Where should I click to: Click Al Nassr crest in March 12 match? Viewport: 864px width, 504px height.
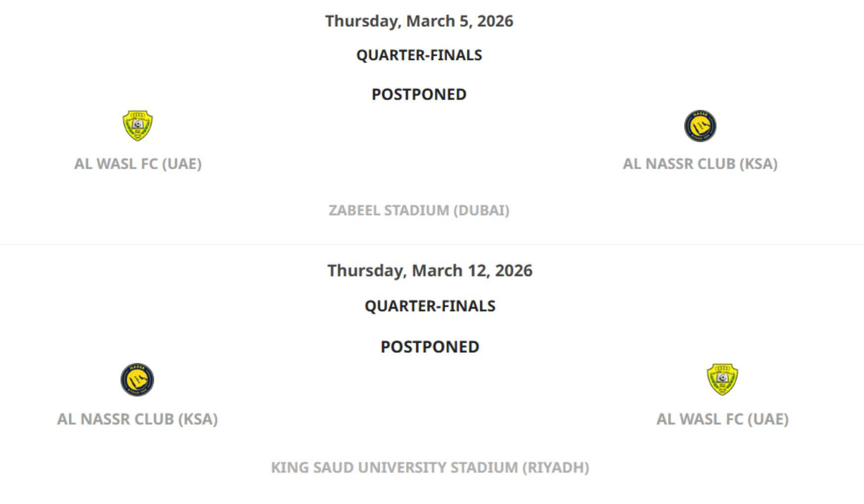point(137,380)
